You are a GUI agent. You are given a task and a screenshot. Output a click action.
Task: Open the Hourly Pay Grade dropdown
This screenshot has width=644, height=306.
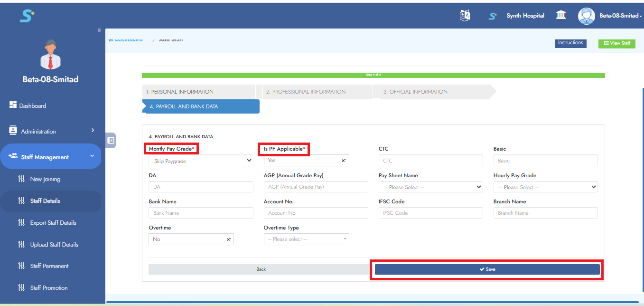[545, 187]
